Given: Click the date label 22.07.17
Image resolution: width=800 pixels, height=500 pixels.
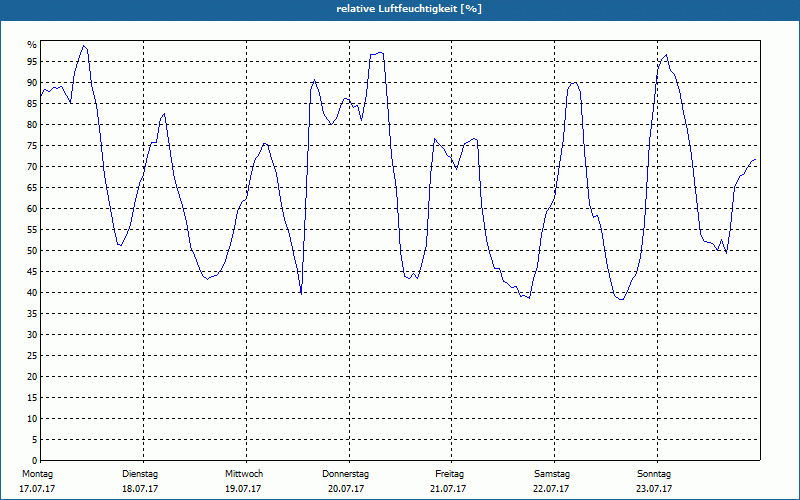Looking at the screenshot, I should pyautogui.click(x=551, y=489).
